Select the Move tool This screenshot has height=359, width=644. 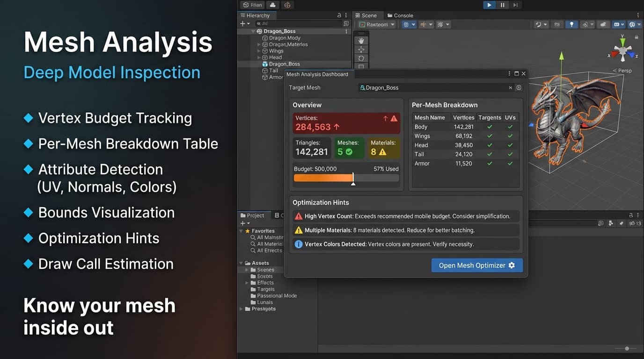361,49
